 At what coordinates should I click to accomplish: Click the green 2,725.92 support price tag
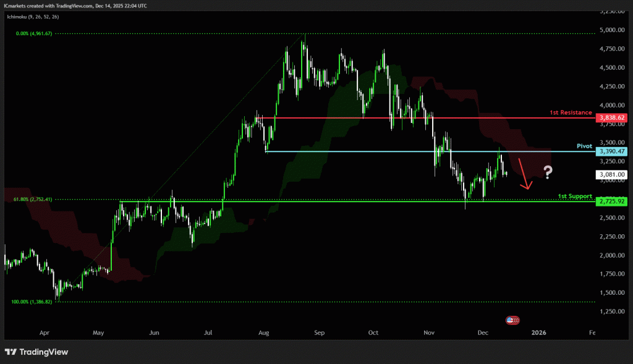[x=611, y=201]
